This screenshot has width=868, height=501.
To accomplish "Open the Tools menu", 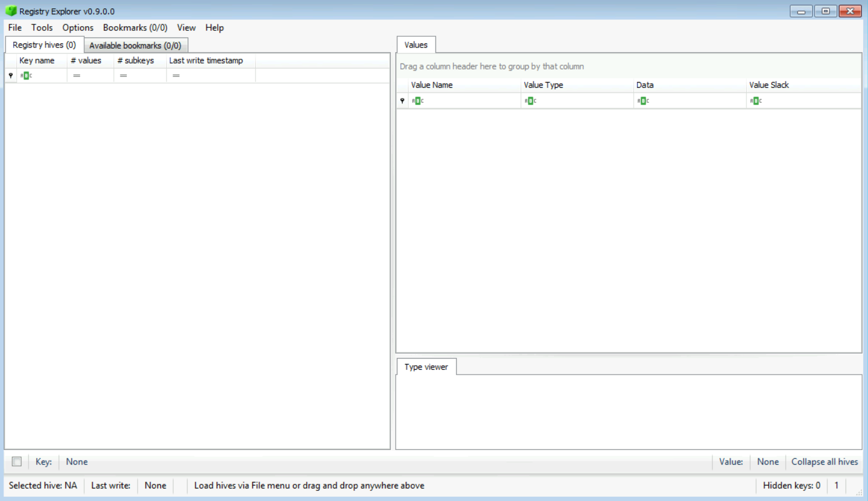I will [x=42, y=28].
